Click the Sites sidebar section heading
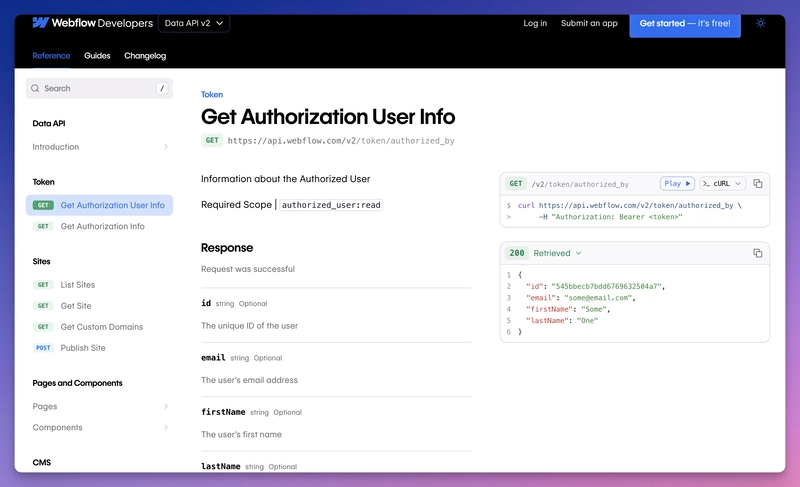The width and height of the screenshot is (800, 487). 41,262
